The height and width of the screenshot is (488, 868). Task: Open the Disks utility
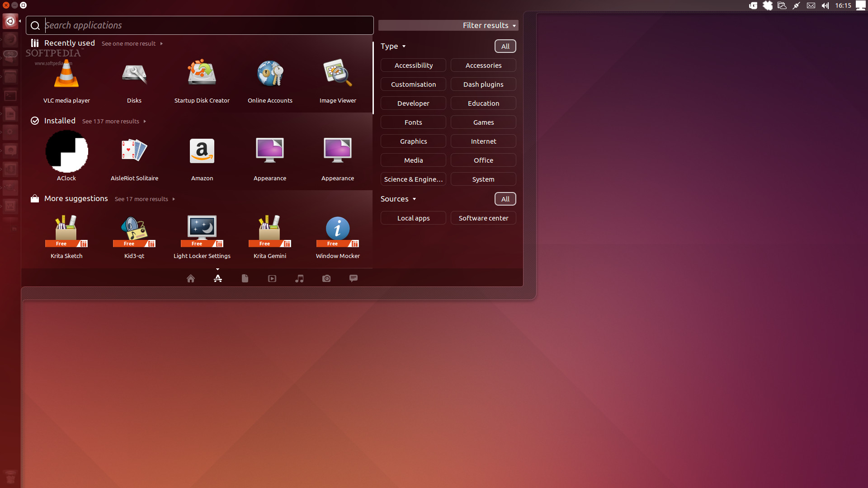coord(134,81)
